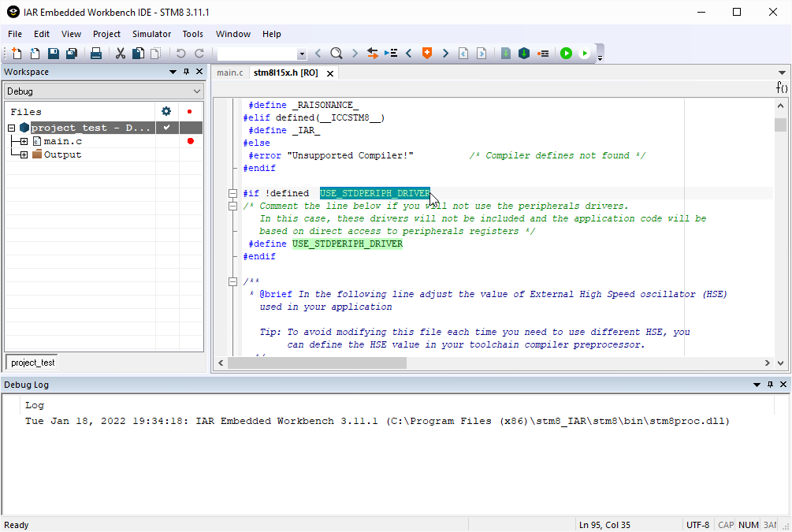Select the Output folder in workspace
The width and height of the screenshot is (792, 532).
point(62,154)
